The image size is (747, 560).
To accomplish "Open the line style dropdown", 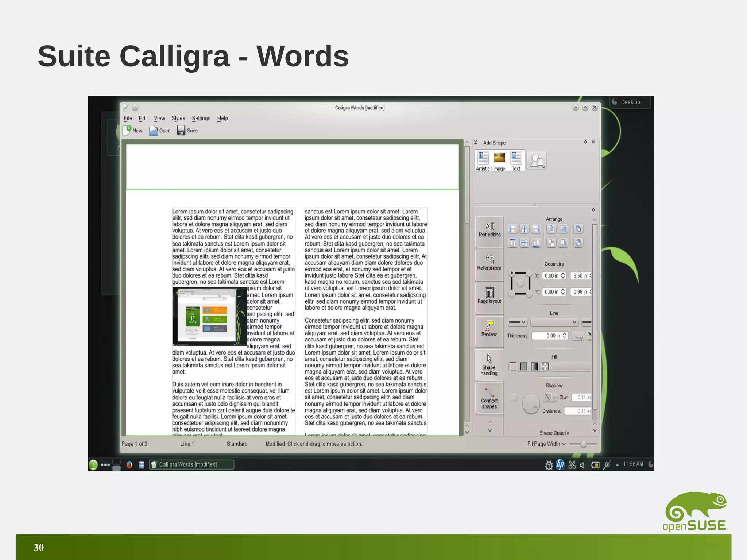I will tap(518, 322).
